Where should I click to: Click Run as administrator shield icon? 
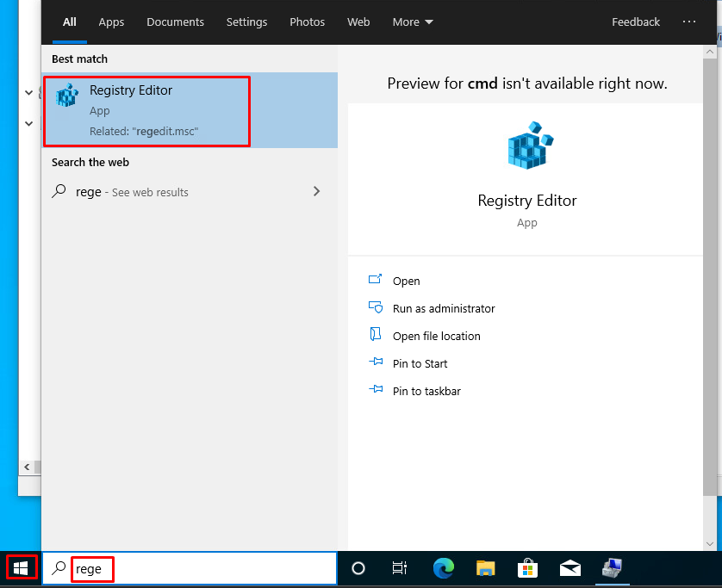[x=376, y=306]
